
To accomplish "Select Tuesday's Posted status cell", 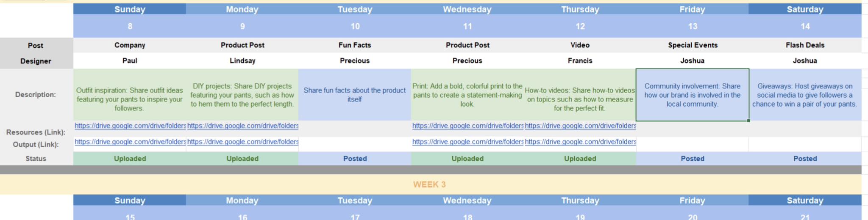I will pos(355,159).
